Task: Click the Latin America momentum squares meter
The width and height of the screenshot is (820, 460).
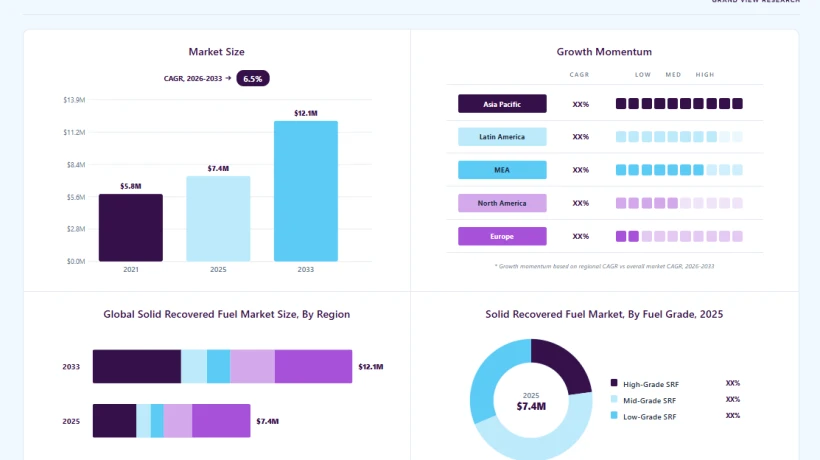Action: click(679, 137)
